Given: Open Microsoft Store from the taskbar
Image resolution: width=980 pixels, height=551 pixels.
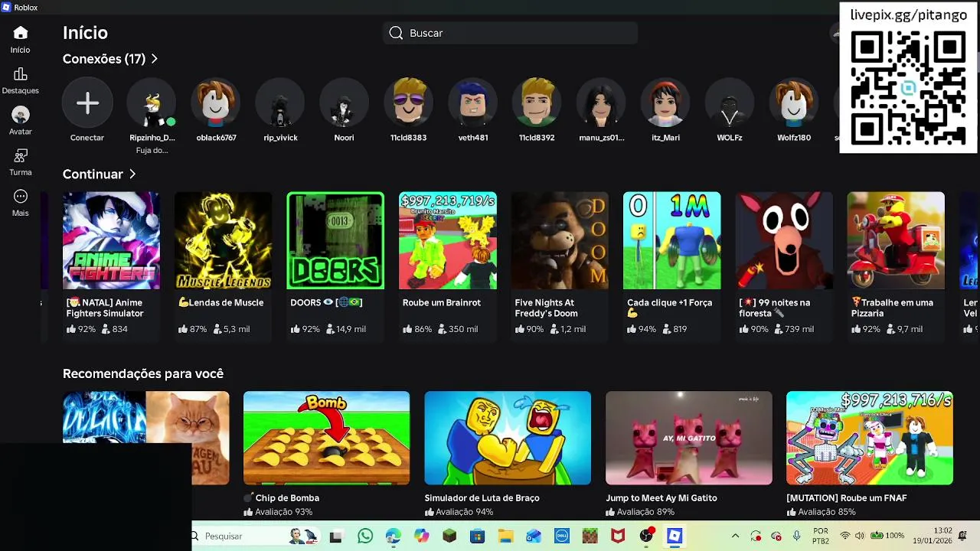Looking at the screenshot, I should (477, 536).
